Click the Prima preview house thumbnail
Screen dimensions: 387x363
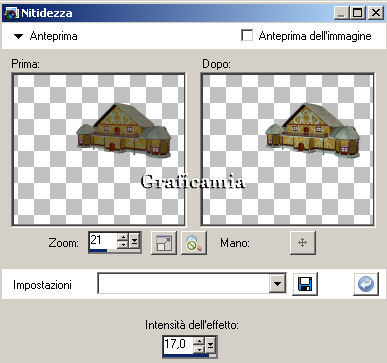[124, 131]
